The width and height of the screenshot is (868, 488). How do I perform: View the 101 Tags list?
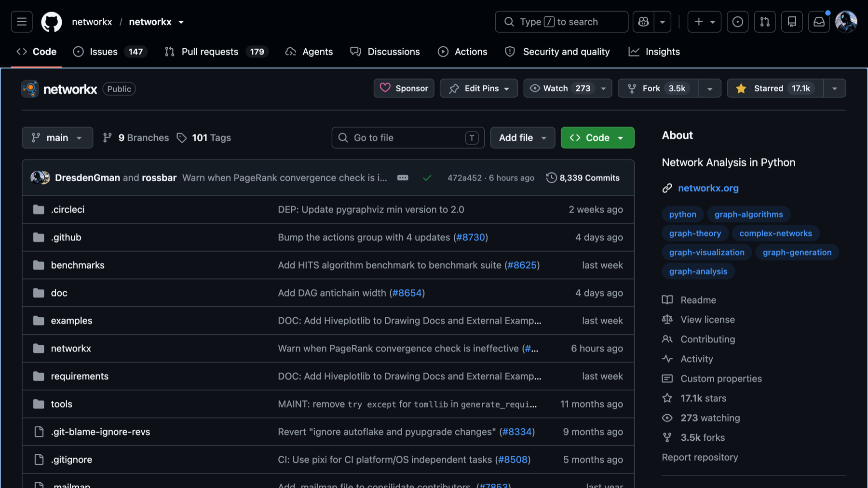click(x=203, y=137)
